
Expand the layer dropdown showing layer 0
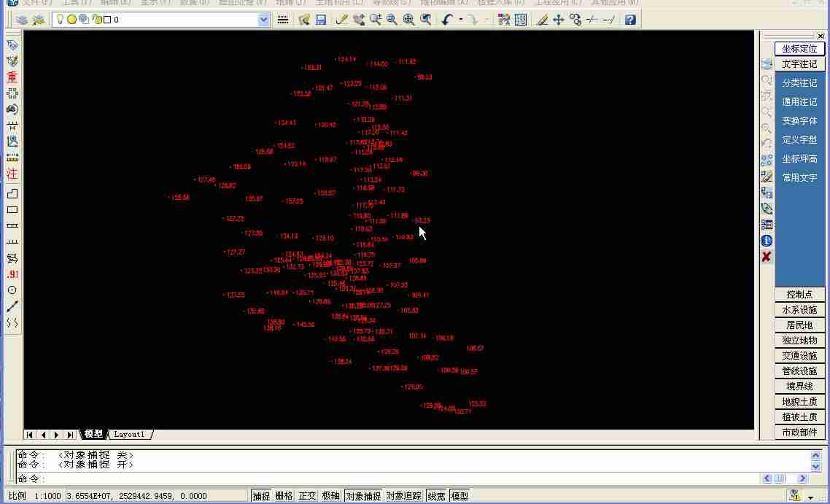pos(263,20)
